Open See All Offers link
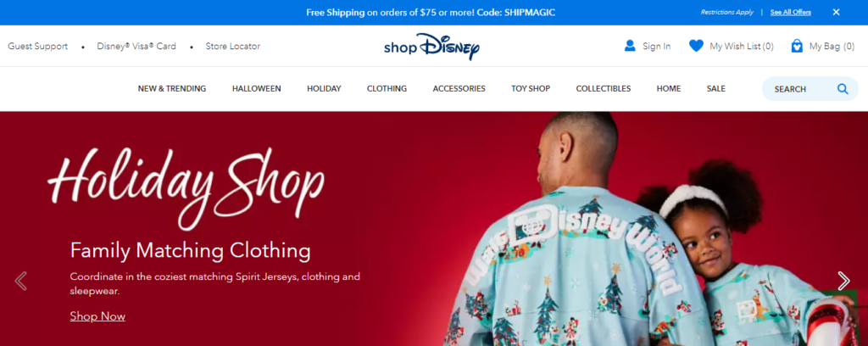Viewport: 868px width, 346px height. coord(791,12)
